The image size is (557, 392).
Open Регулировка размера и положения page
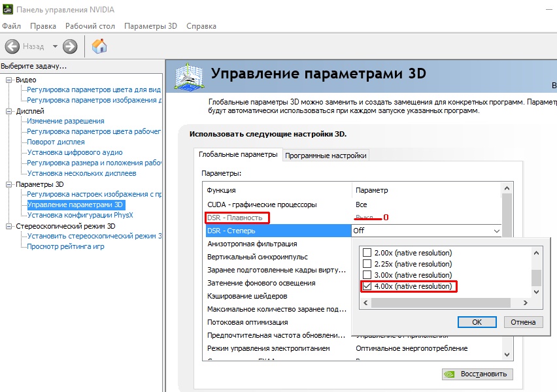pyautogui.click(x=94, y=163)
